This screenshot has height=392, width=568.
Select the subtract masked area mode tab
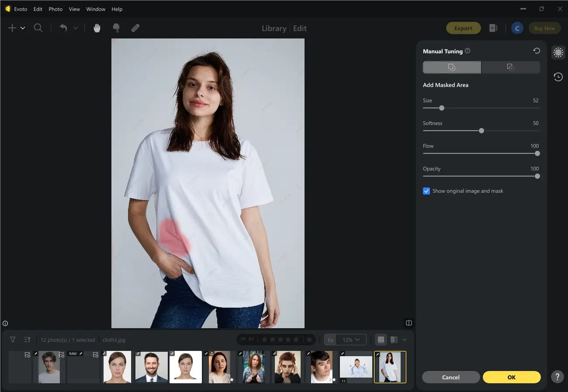(510, 67)
